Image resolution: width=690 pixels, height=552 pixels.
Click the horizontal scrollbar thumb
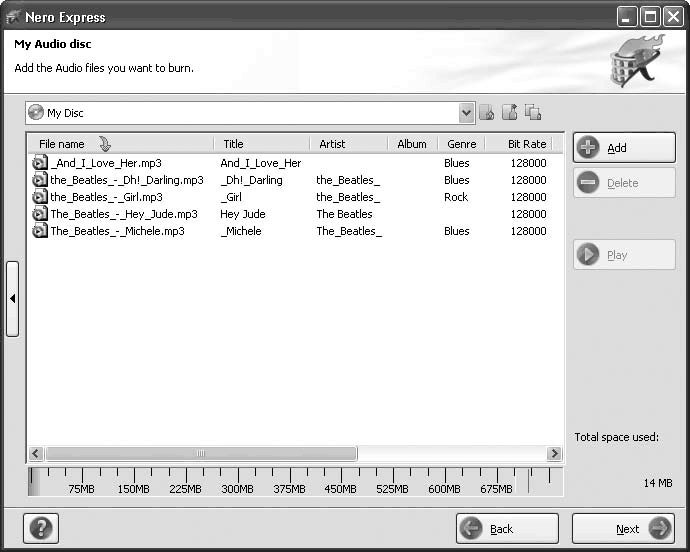(x=200, y=453)
